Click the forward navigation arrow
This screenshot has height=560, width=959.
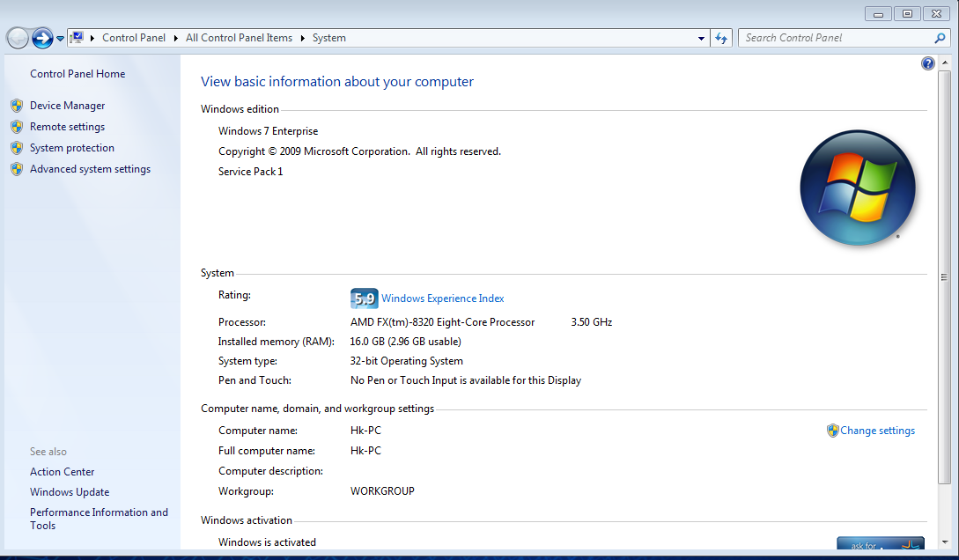(x=42, y=38)
